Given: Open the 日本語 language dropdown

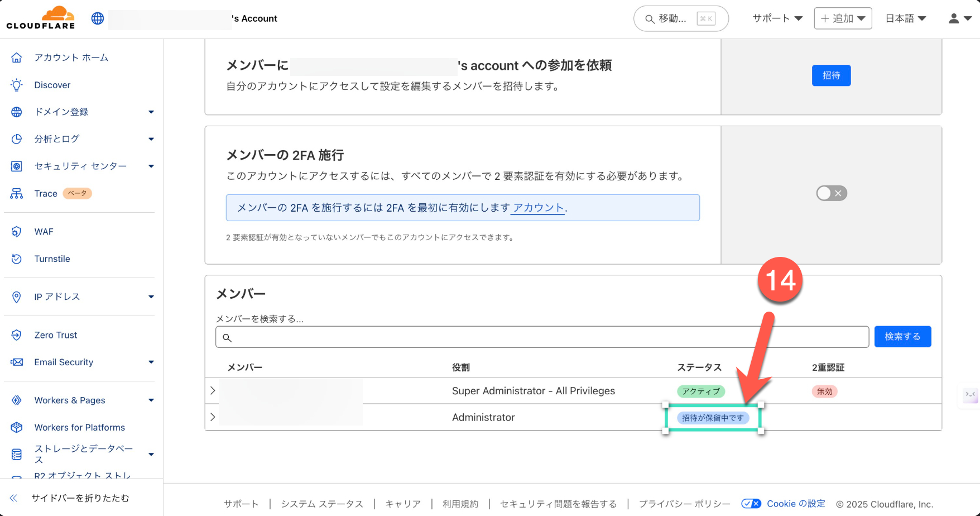Looking at the screenshot, I should [x=905, y=18].
